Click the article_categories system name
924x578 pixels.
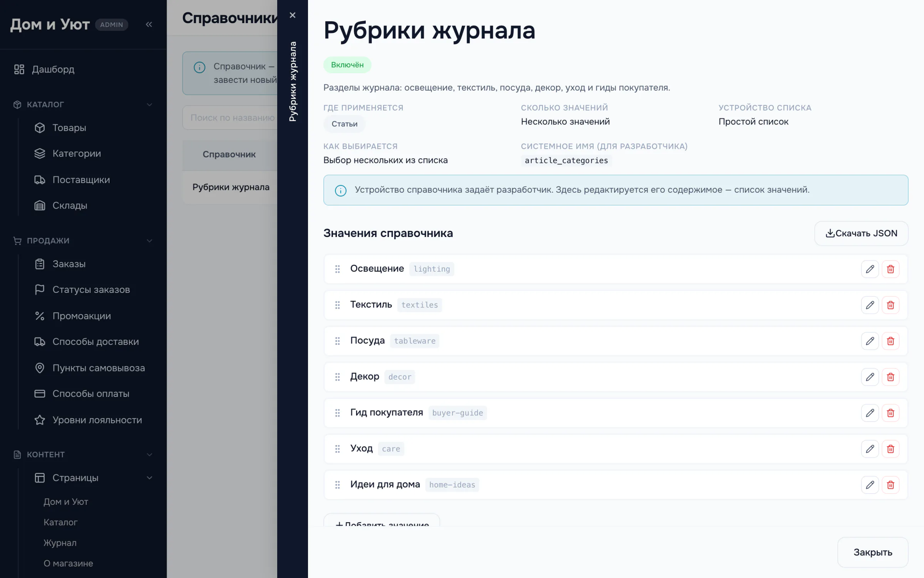click(x=566, y=160)
